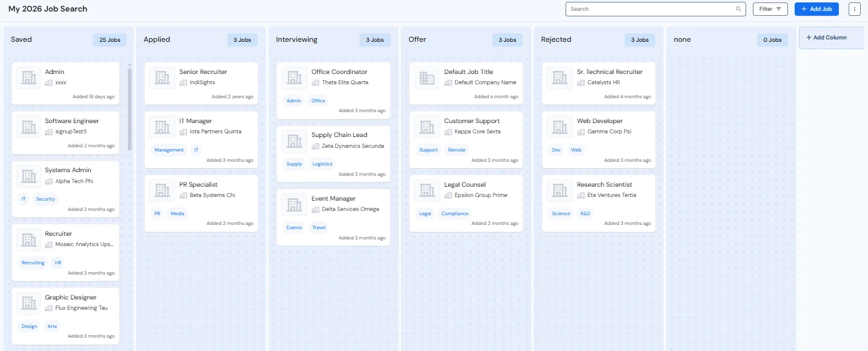Click the small company icon next to IndiSights
The width and height of the screenshot is (868, 351).
(x=183, y=81)
